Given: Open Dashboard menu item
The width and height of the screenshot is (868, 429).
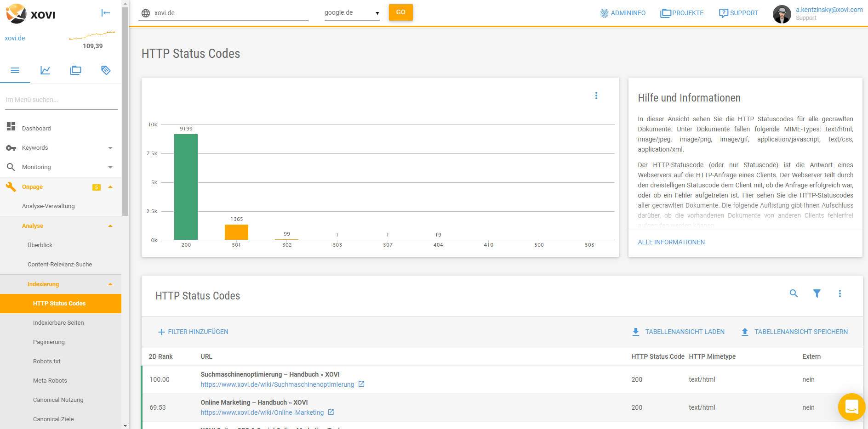Looking at the screenshot, I should 36,129.
